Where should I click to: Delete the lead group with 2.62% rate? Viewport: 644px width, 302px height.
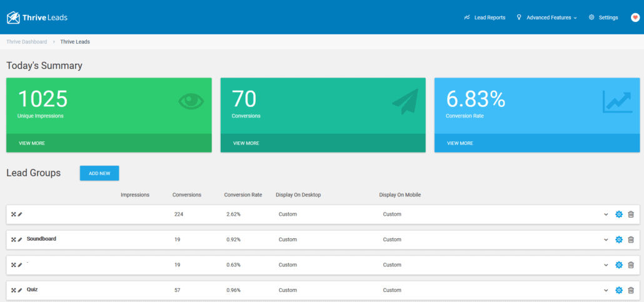click(631, 214)
